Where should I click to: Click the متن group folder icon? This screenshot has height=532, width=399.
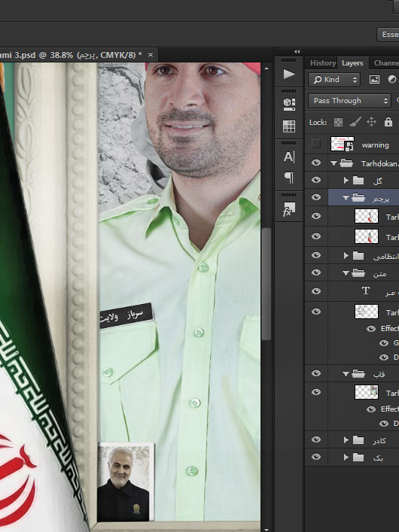(358, 273)
